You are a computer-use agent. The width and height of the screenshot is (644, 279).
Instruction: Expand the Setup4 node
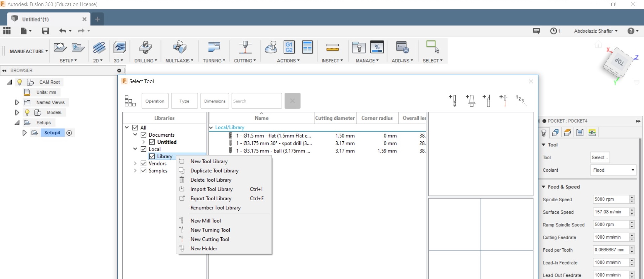(24, 133)
